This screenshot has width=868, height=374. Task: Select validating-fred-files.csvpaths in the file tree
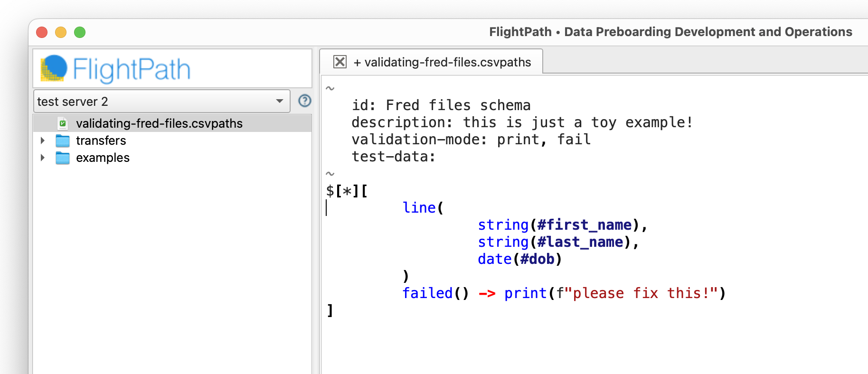tap(159, 123)
